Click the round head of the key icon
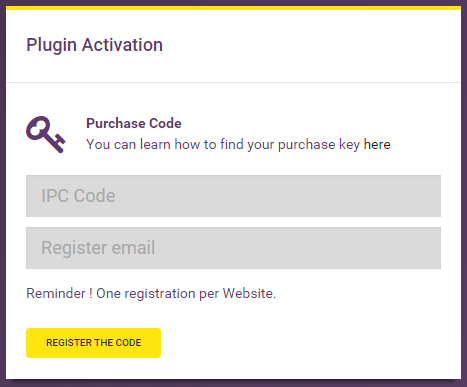467x387 pixels. pyautogui.click(x=39, y=128)
